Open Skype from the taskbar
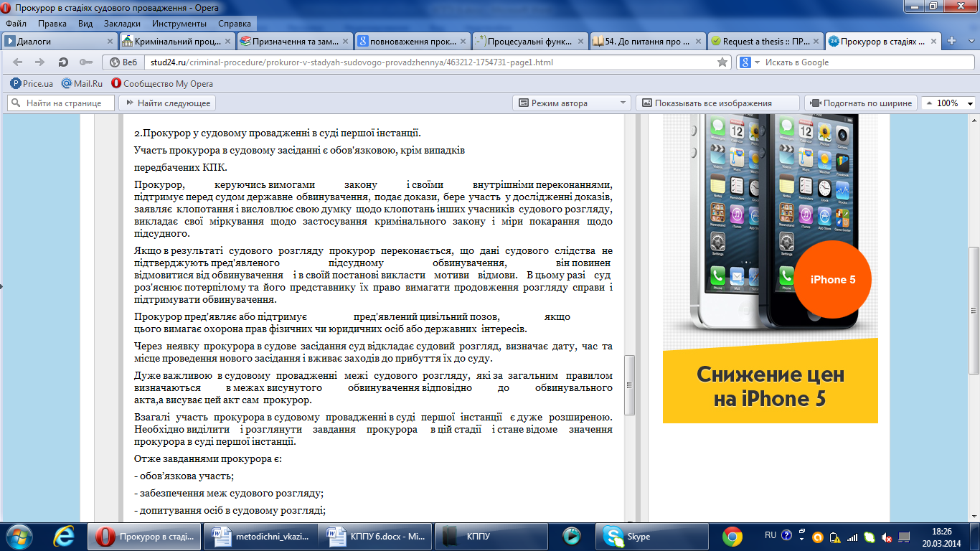 click(x=651, y=537)
